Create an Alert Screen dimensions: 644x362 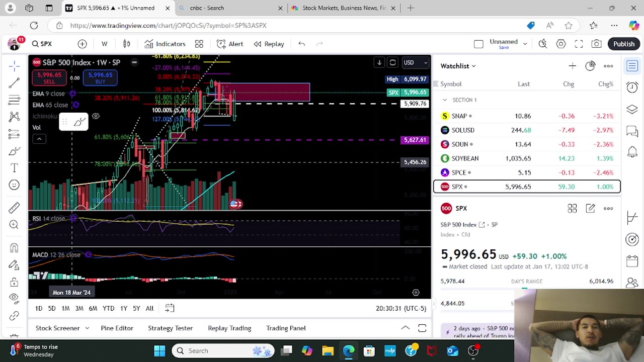coord(230,44)
